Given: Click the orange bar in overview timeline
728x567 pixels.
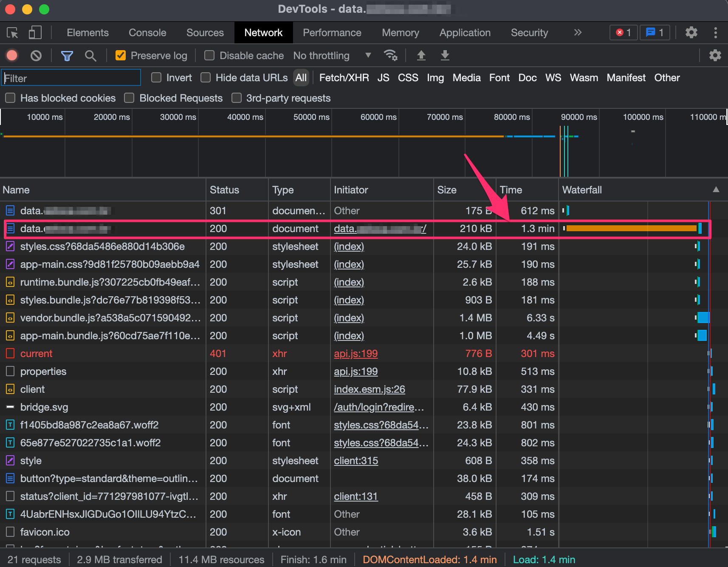Looking at the screenshot, I should [x=254, y=136].
